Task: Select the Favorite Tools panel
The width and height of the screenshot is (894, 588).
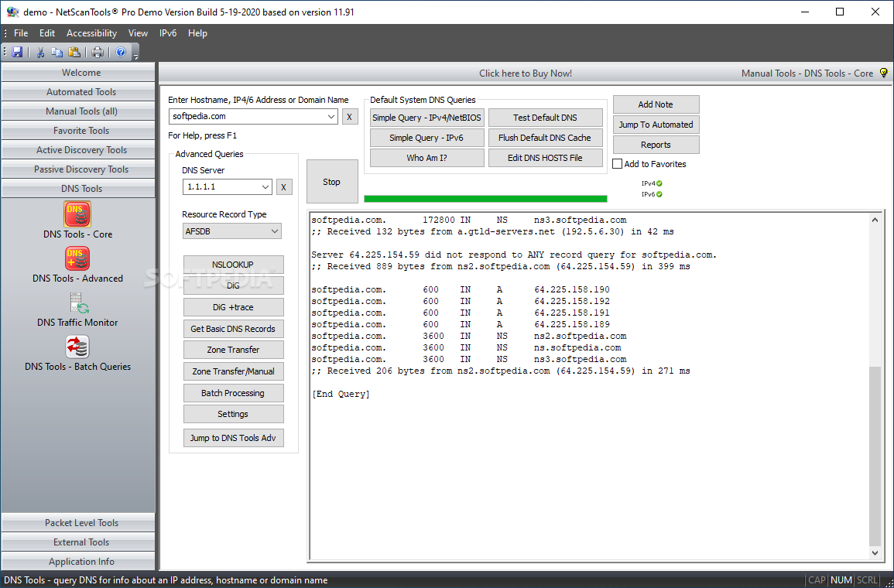Action: [x=78, y=131]
